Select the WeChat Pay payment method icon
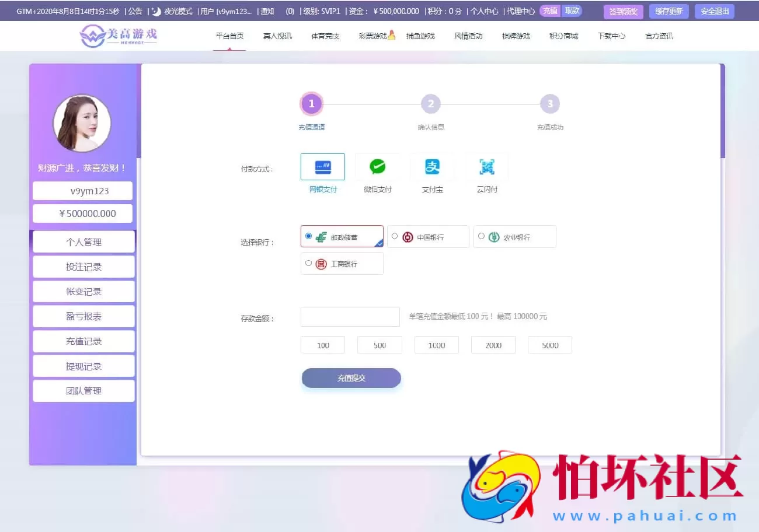Viewport: 759px width, 532px height. click(377, 166)
